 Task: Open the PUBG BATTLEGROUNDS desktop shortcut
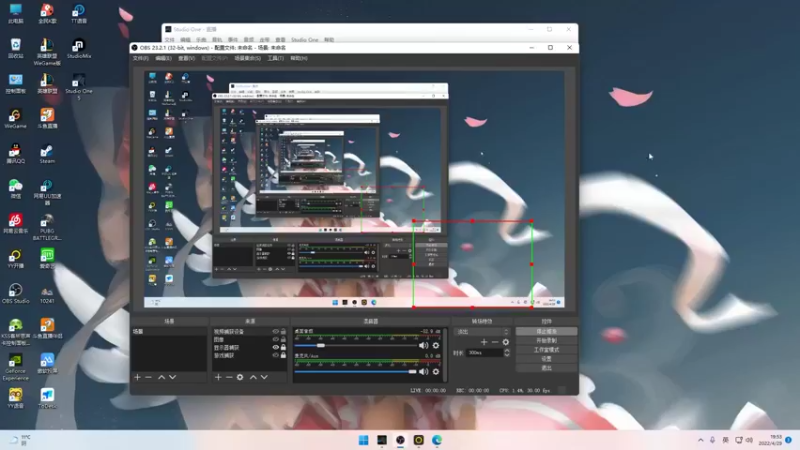(x=47, y=227)
